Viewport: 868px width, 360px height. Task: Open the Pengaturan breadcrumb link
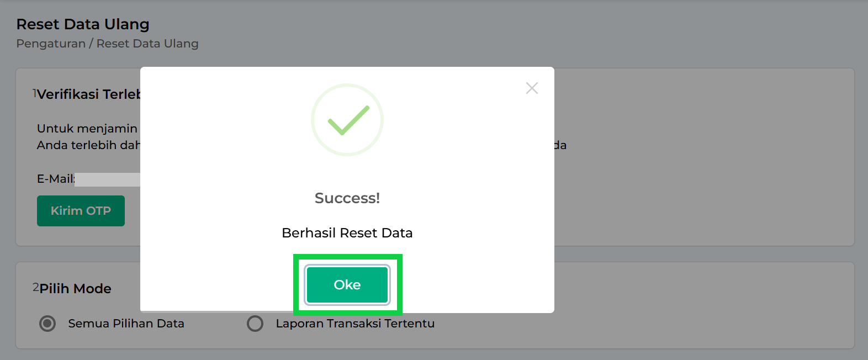pyautogui.click(x=51, y=44)
